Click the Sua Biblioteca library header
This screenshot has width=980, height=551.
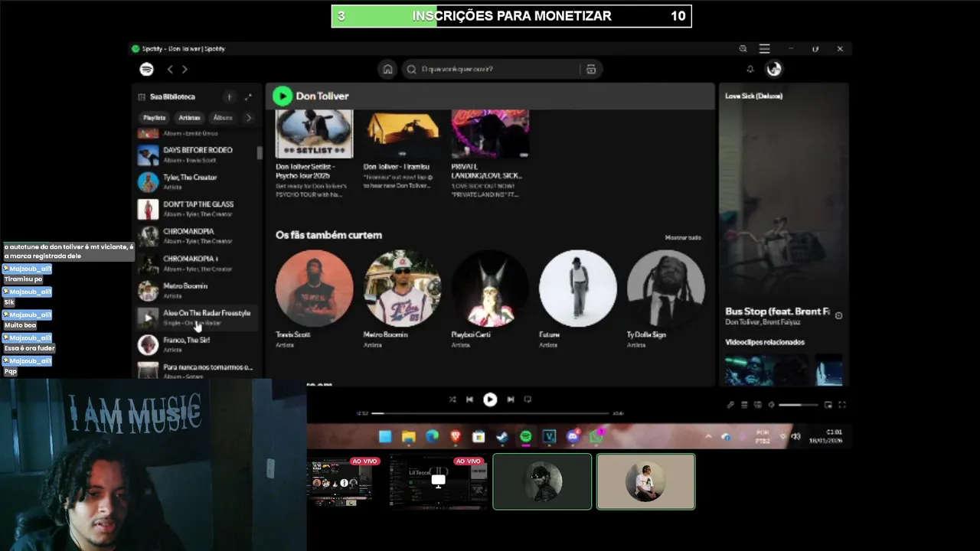click(x=166, y=96)
